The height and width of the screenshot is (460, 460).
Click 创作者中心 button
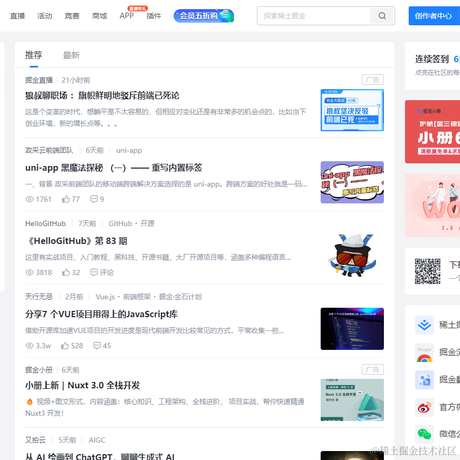434,16
